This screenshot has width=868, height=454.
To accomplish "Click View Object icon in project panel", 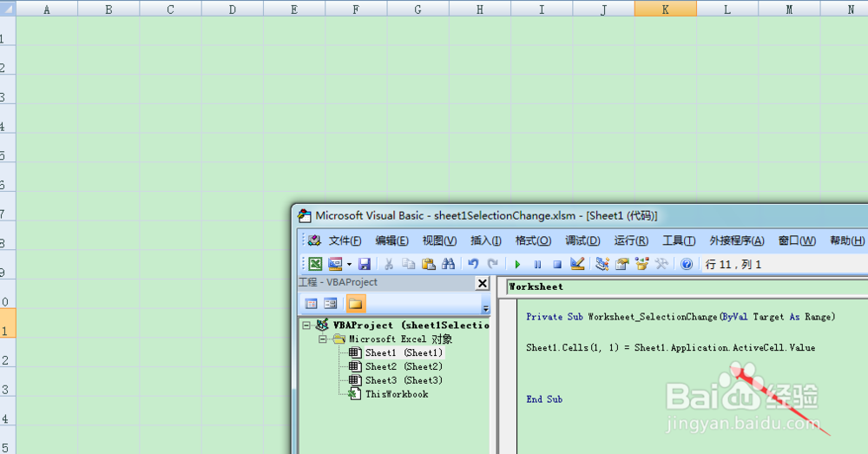I will [x=331, y=304].
